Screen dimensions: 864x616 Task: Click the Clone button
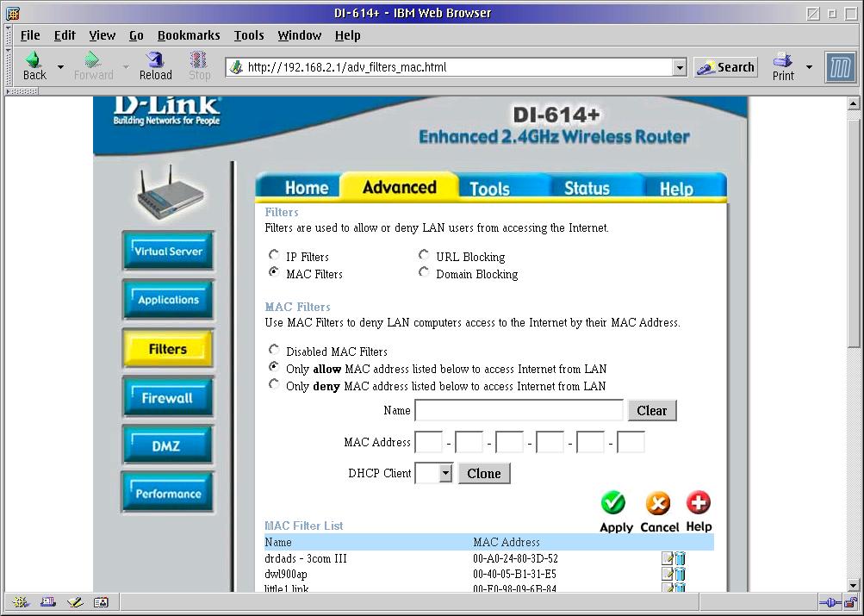pos(484,473)
